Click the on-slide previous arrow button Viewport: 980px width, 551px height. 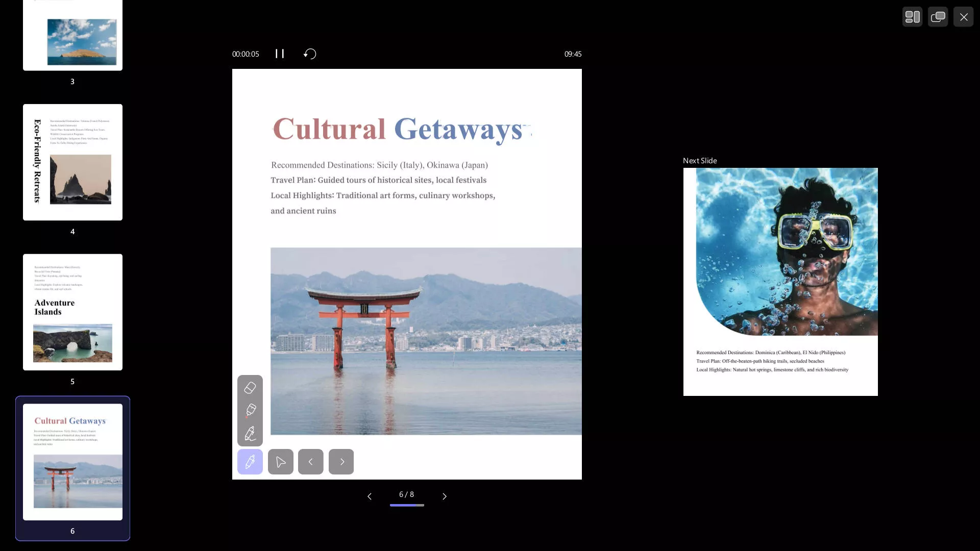(310, 462)
